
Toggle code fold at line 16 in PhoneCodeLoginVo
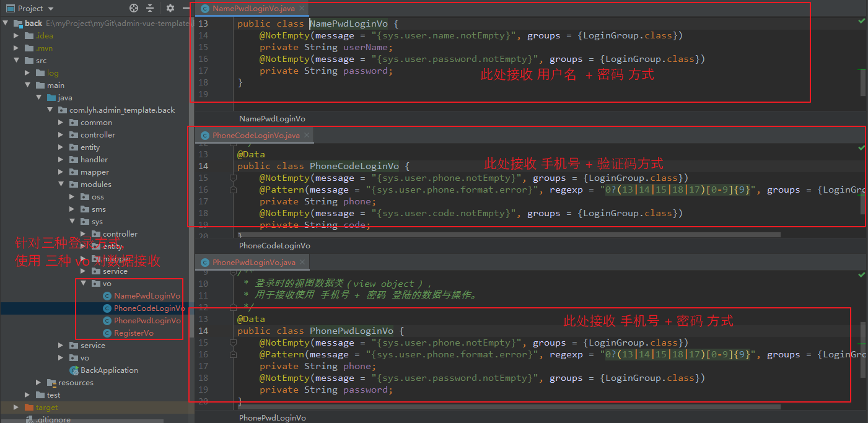tap(234, 190)
